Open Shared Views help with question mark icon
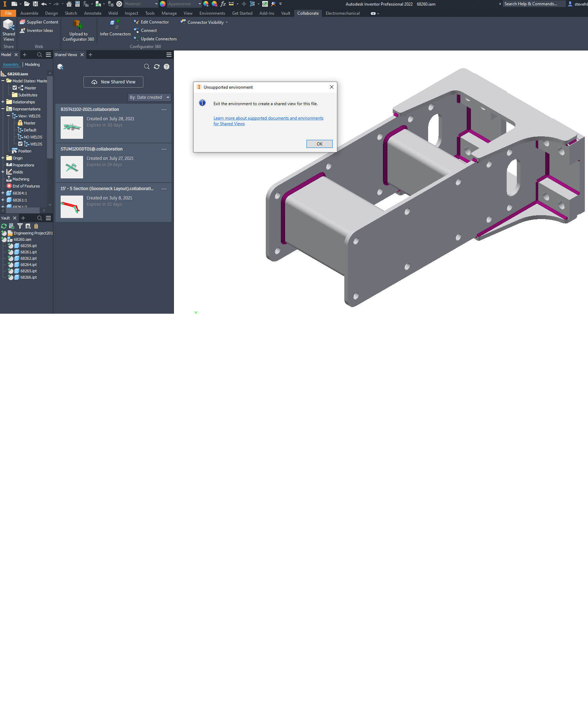 167,67
